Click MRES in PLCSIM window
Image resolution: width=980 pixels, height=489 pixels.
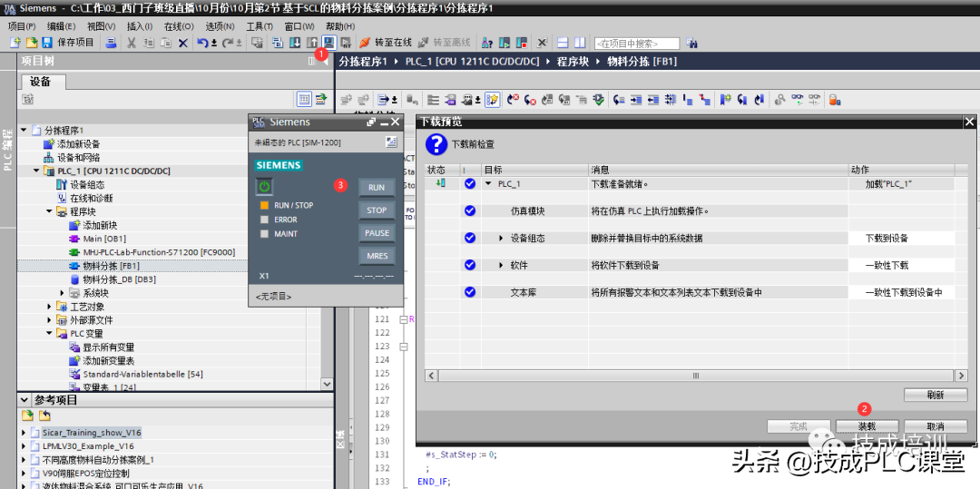point(377,256)
